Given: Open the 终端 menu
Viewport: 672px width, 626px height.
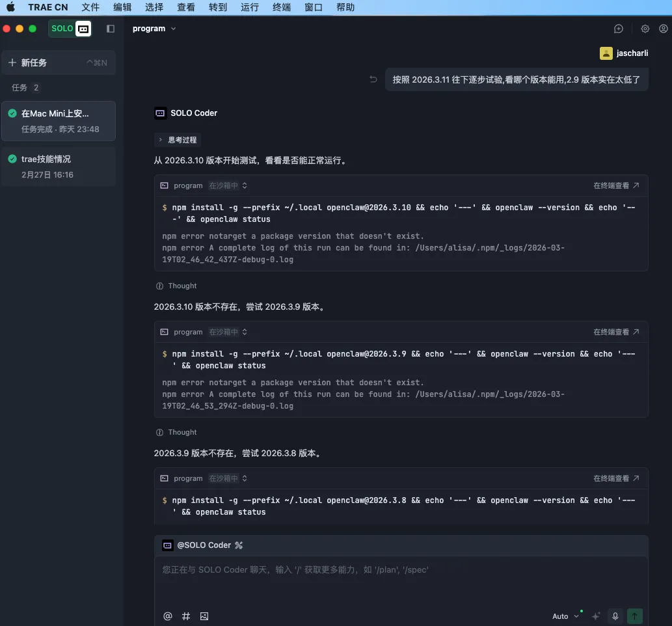Looking at the screenshot, I should pos(282,7).
